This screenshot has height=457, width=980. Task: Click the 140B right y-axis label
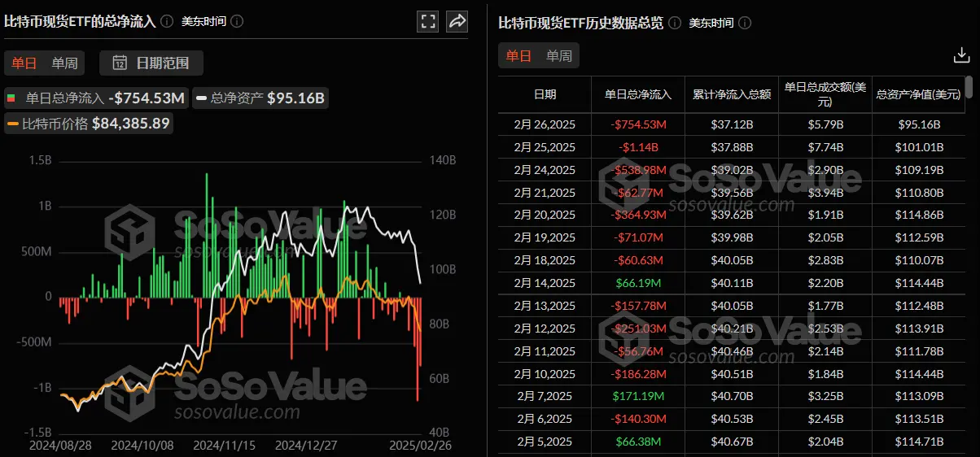click(x=443, y=160)
